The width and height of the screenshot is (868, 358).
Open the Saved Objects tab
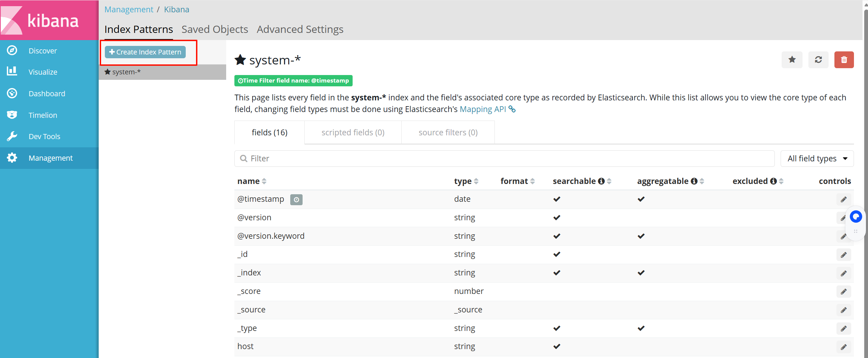[215, 29]
